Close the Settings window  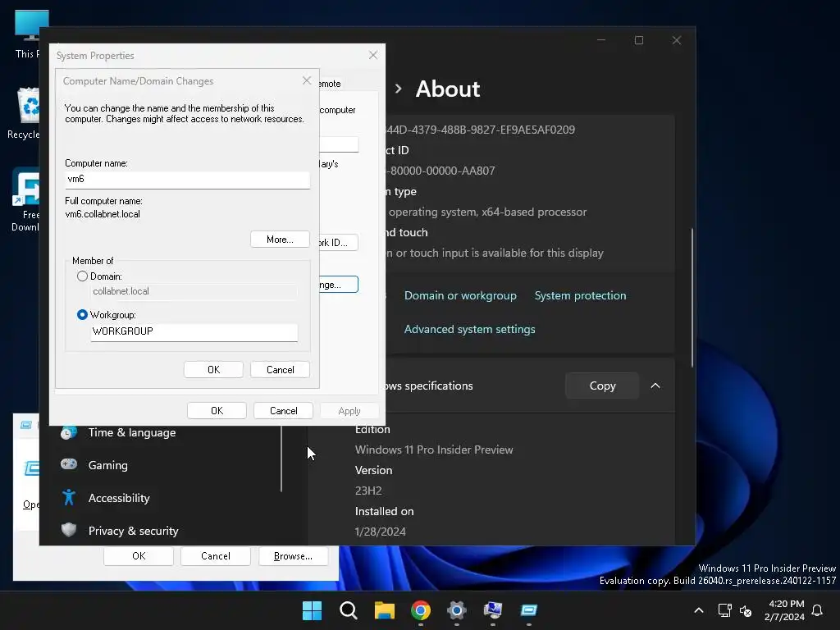(677, 40)
